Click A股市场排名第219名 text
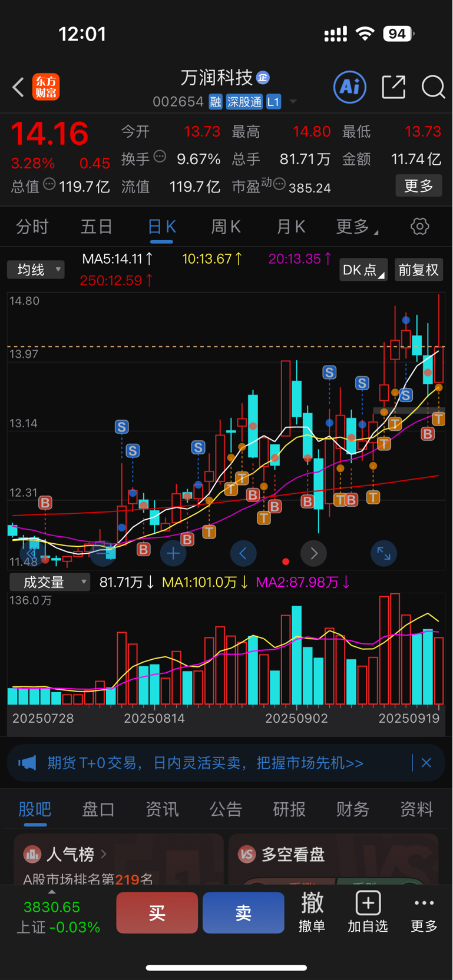The image size is (453, 980). 88,879
